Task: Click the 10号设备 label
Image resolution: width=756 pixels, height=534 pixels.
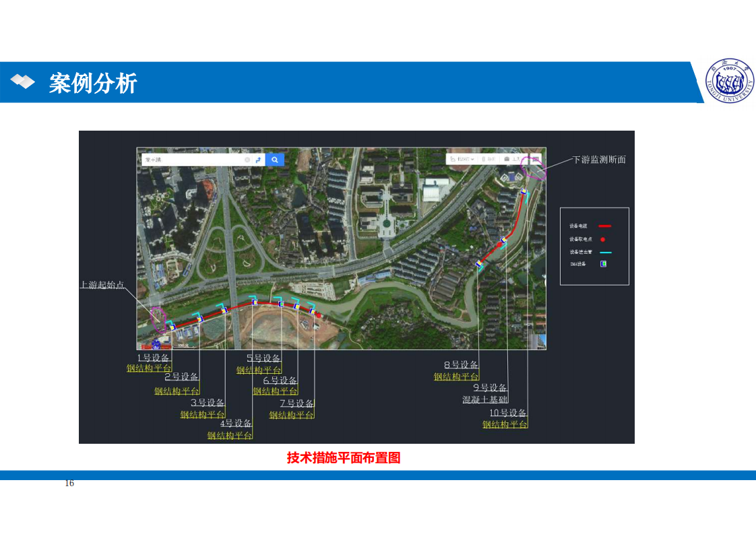Action: coord(507,413)
